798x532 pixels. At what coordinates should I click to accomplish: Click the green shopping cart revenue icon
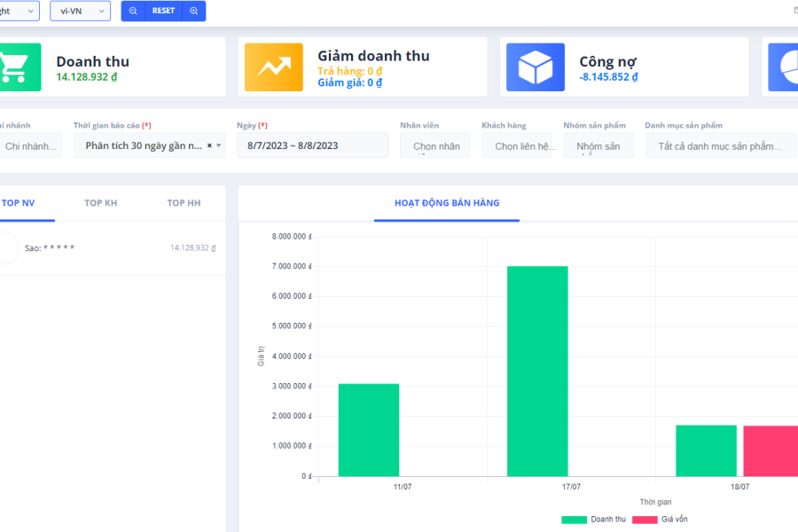(x=14, y=66)
